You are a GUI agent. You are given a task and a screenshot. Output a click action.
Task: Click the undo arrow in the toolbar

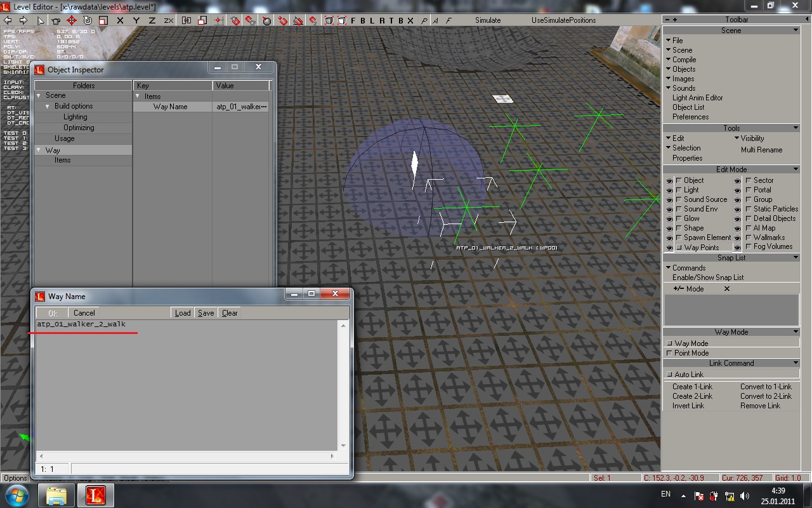coord(8,20)
